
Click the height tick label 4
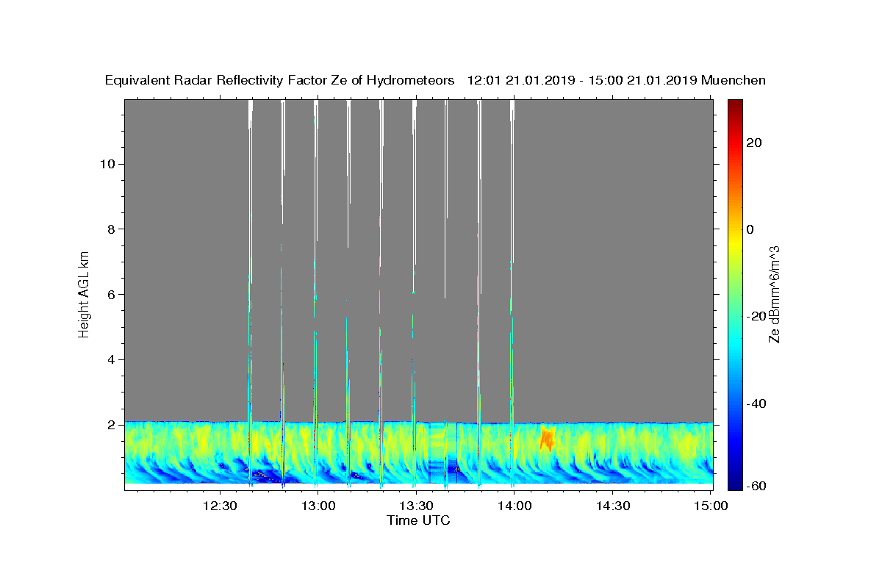tap(111, 360)
